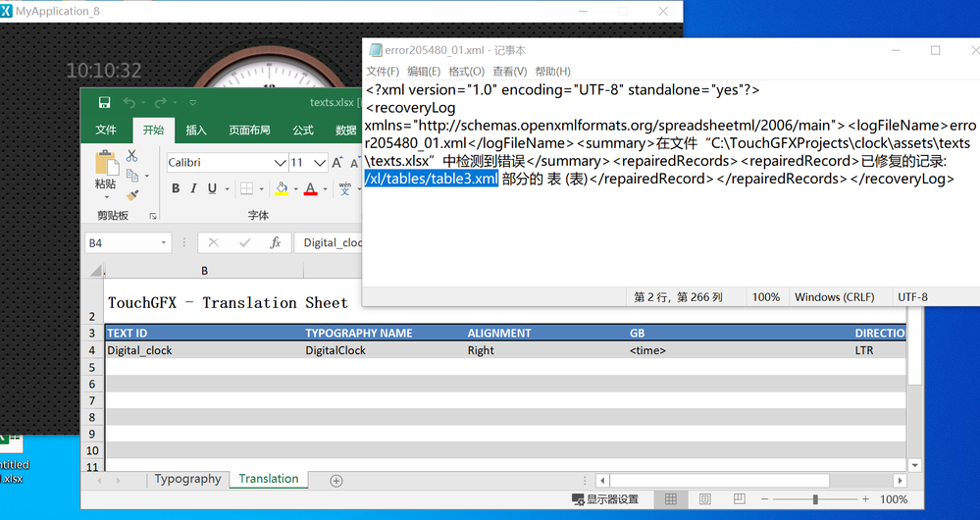Image resolution: width=980 pixels, height=520 pixels.
Task: Open the Name Box dropdown arrow
Action: point(164,242)
